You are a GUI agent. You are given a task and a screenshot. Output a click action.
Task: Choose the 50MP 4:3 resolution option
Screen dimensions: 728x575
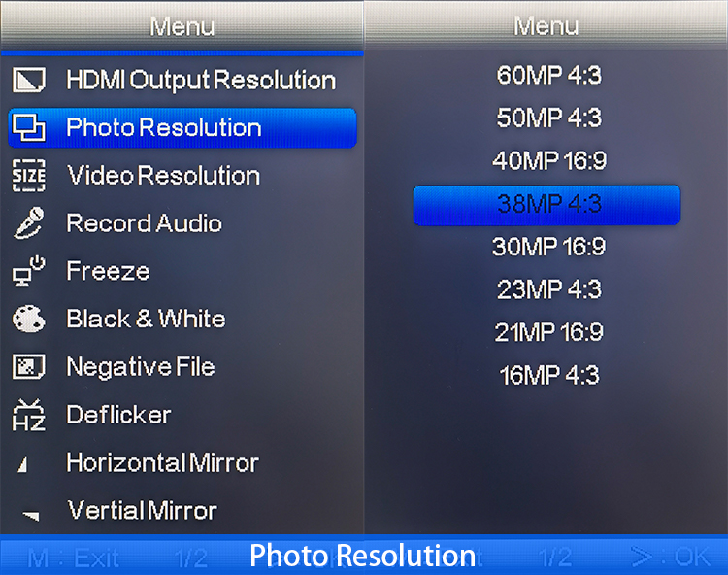548,118
